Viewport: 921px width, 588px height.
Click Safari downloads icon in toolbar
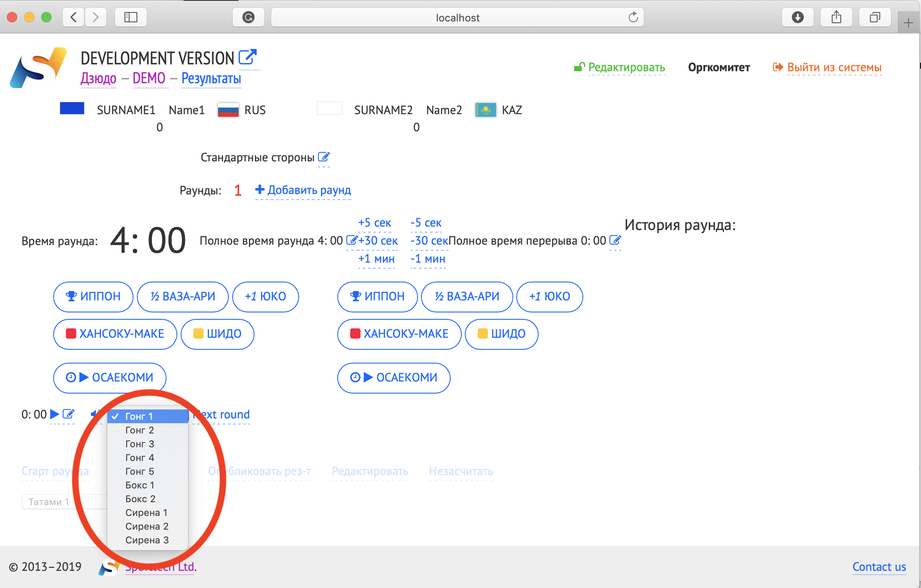797,17
